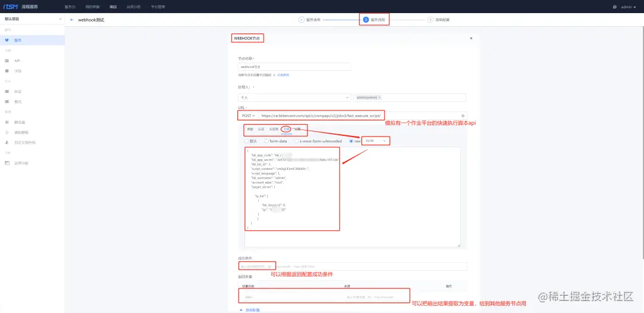Click the help icon beside admin
The height and width of the screenshot is (313, 644).
tap(615, 7)
